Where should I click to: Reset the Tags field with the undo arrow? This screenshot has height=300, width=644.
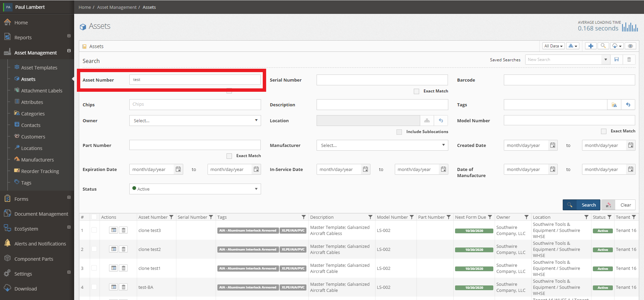pyautogui.click(x=628, y=105)
